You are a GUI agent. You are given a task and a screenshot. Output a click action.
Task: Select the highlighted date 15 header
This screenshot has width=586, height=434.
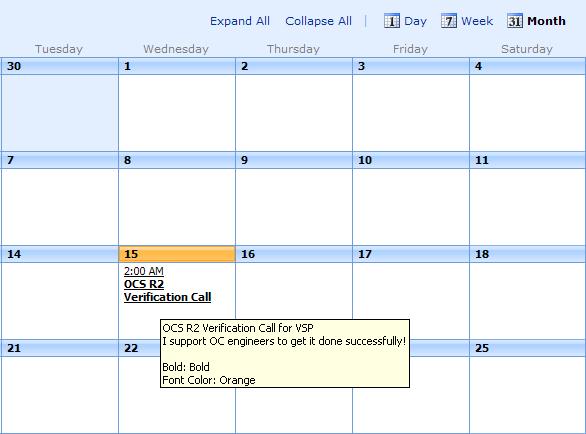177,254
